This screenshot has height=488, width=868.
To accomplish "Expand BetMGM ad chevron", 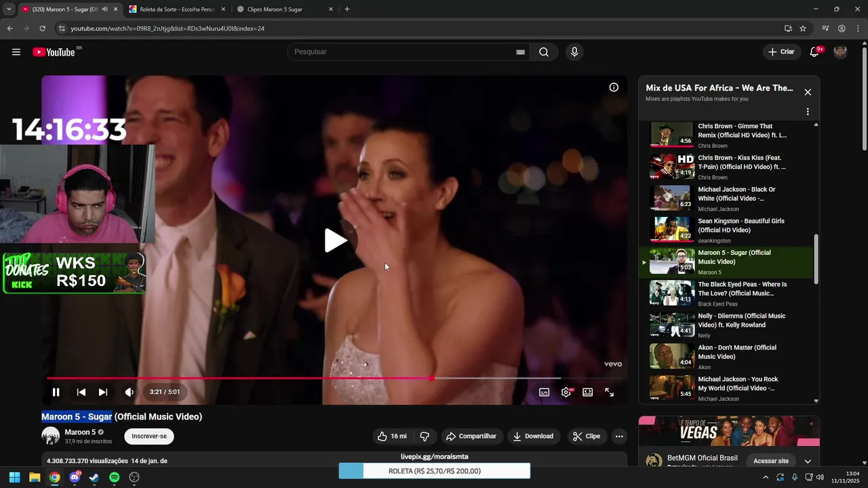I will (x=808, y=461).
